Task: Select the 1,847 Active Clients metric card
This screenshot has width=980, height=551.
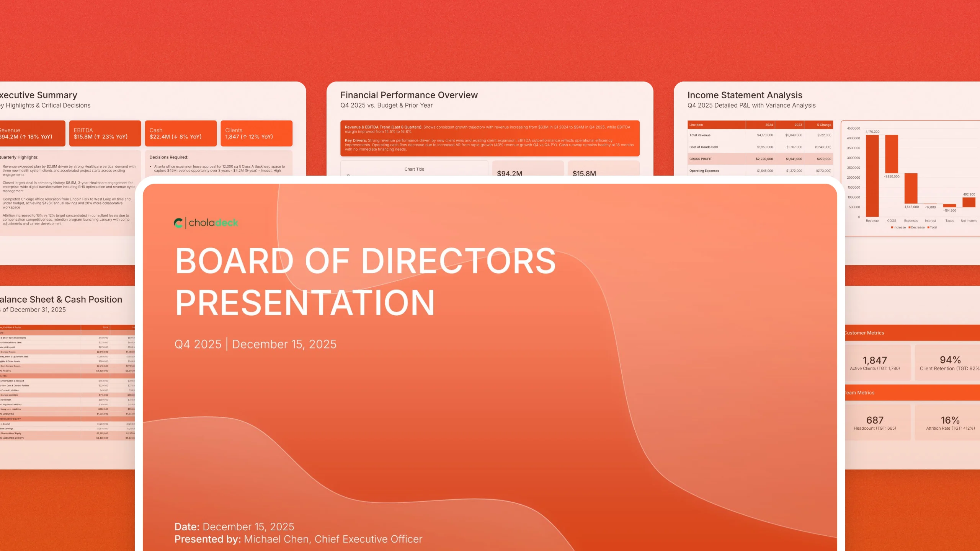Action: point(878,363)
